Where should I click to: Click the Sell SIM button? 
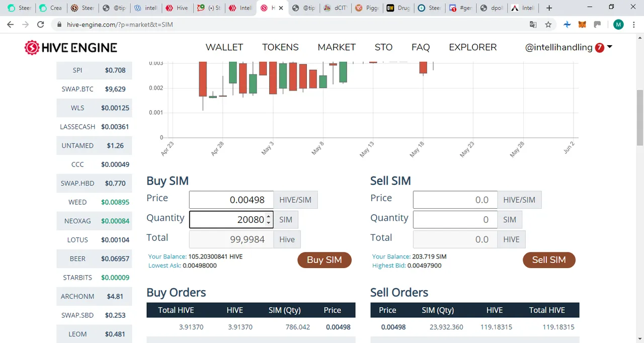coord(549,260)
